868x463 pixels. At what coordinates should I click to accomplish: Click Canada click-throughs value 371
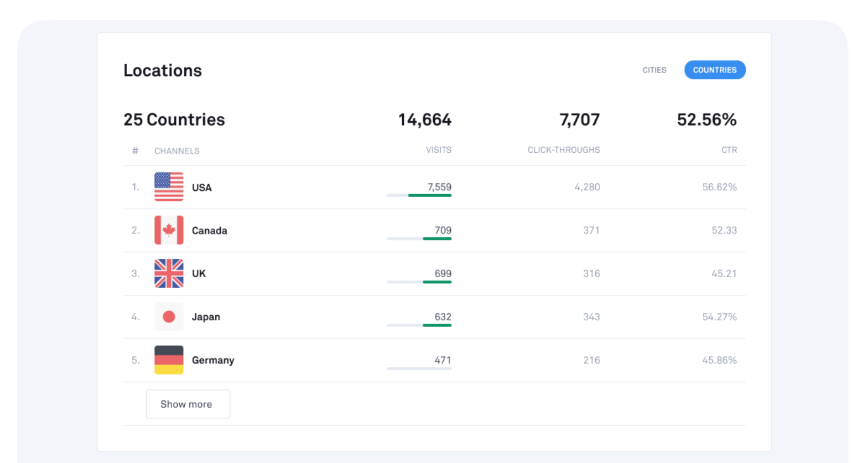[x=591, y=230]
